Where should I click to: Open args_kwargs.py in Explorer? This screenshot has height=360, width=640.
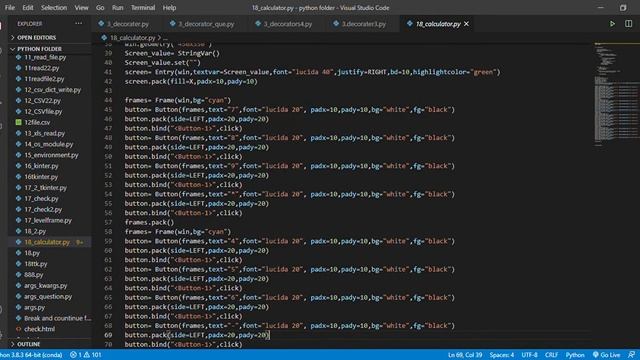pos(45,286)
